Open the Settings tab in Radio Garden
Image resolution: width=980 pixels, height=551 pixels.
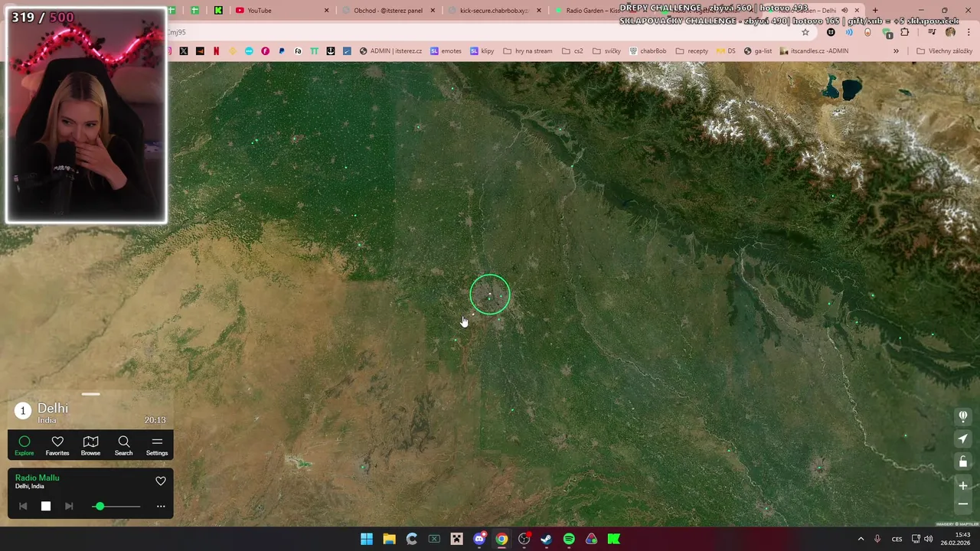point(157,445)
